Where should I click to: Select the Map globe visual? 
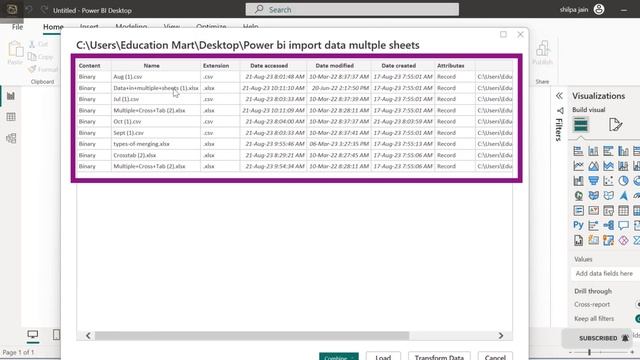click(578, 196)
